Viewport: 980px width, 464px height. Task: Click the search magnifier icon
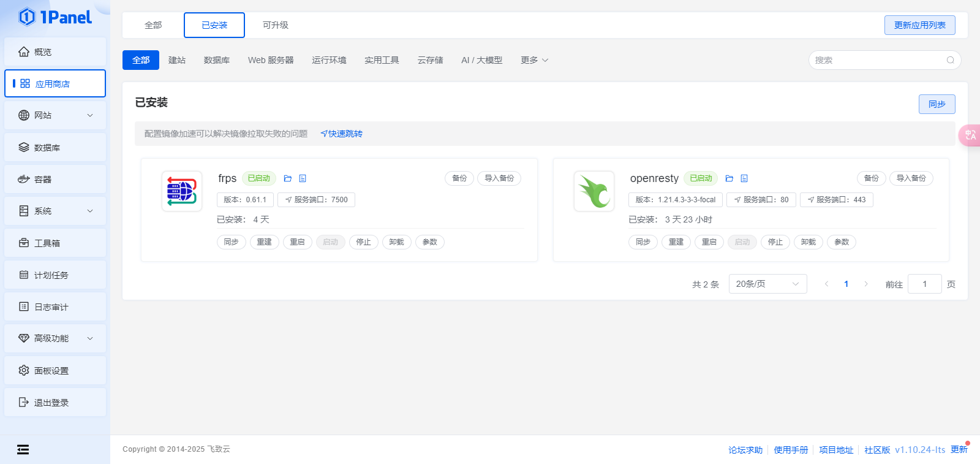[x=950, y=60]
